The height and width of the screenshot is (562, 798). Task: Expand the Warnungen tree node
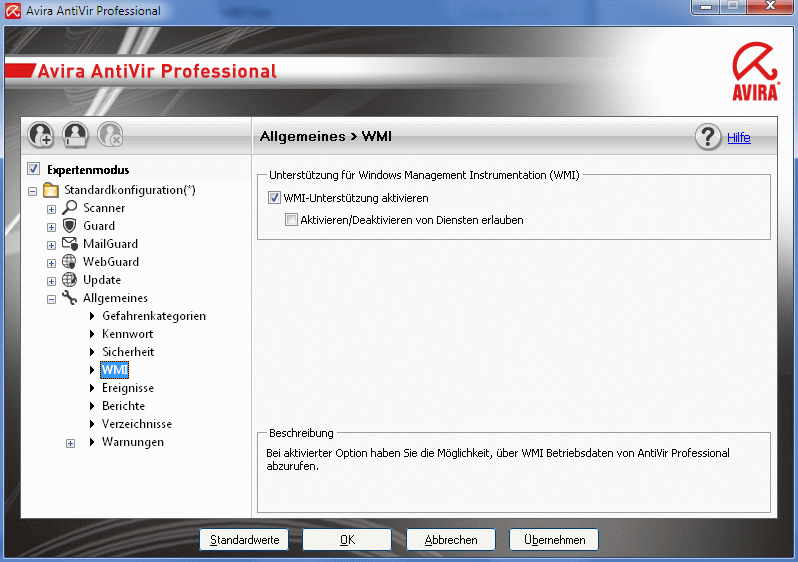click(70, 443)
